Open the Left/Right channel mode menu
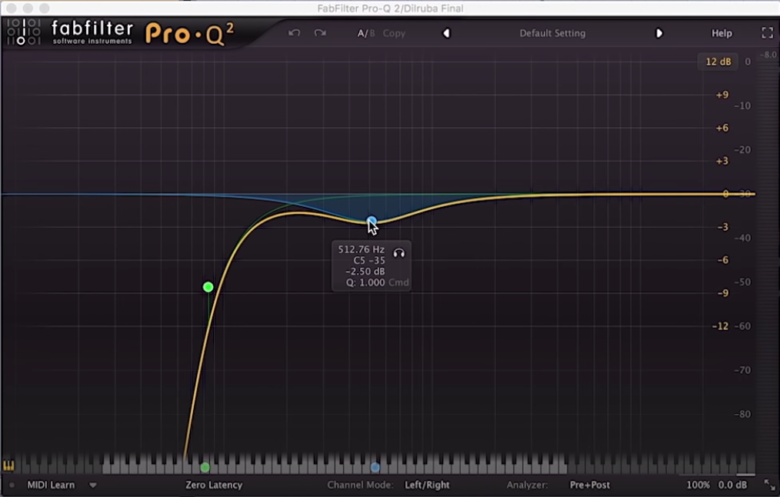The image size is (780, 497). (x=427, y=485)
